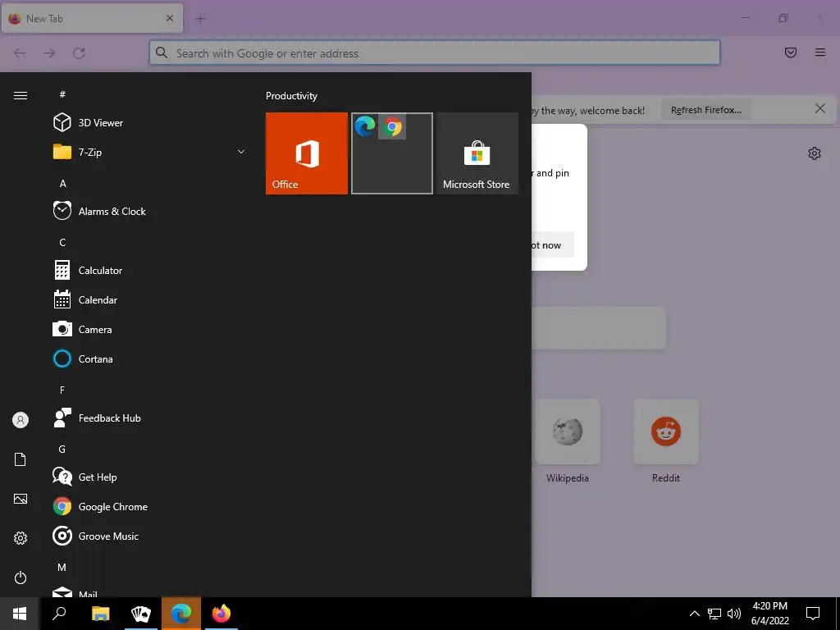Image resolution: width=840 pixels, height=630 pixels.
Task: Jump to the letter A header
Action: 62,184
